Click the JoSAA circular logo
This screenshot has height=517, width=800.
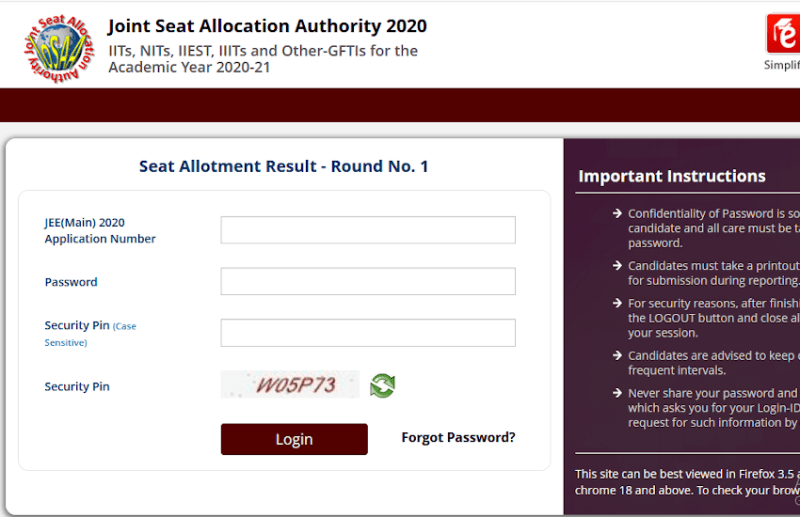tap(56, 47)
